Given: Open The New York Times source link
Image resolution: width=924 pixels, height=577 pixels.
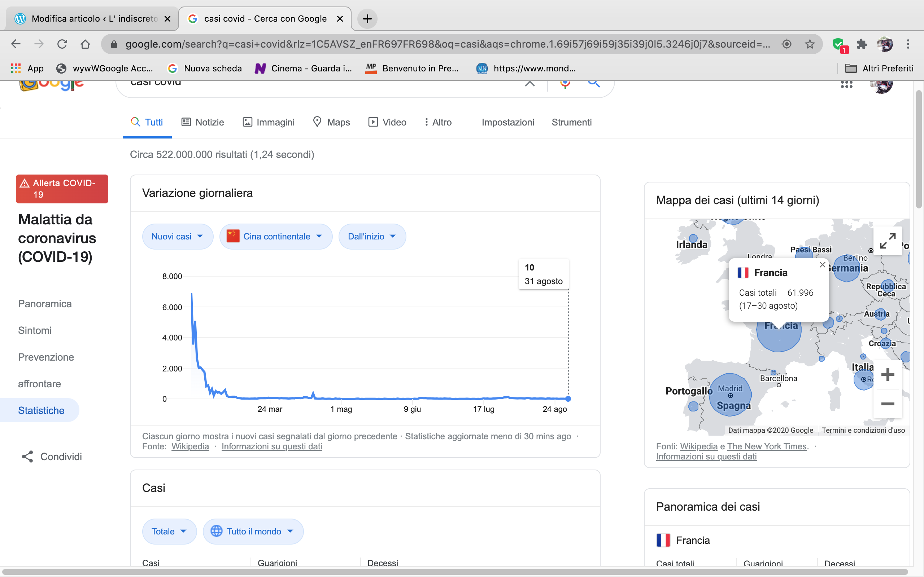Looking at the screenshot, I should (x=767, y=446).
